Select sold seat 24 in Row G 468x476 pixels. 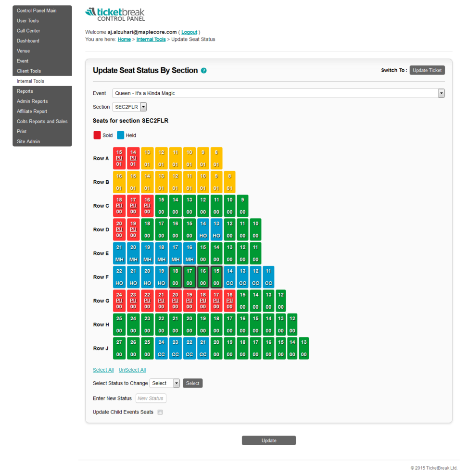pyautogui.click(x=119, y=301)
